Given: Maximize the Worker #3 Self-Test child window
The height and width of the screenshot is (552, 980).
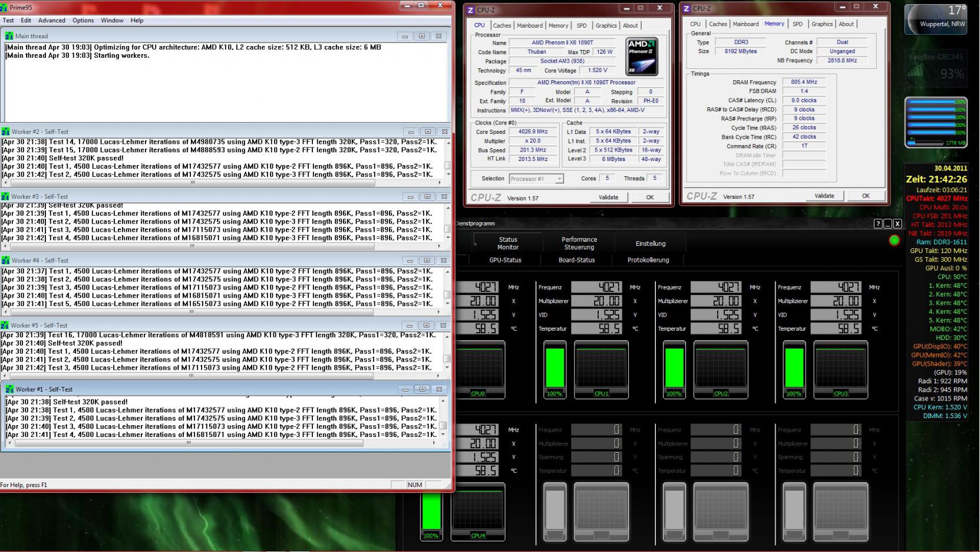Looking at the screenshot, I should (x=427, y=196).
